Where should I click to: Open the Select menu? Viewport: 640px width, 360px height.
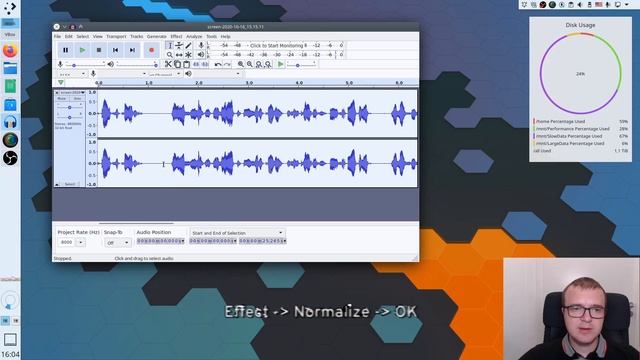[82, 36]
